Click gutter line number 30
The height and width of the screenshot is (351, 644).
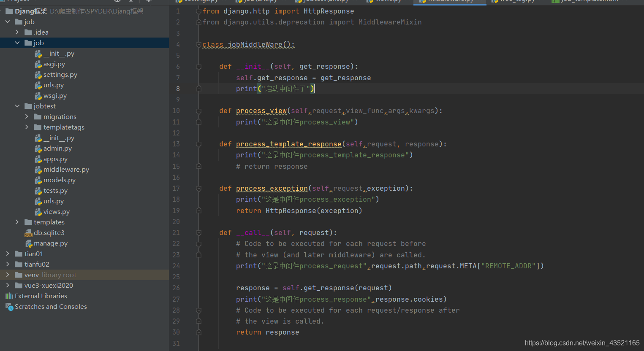click(176, 332)
